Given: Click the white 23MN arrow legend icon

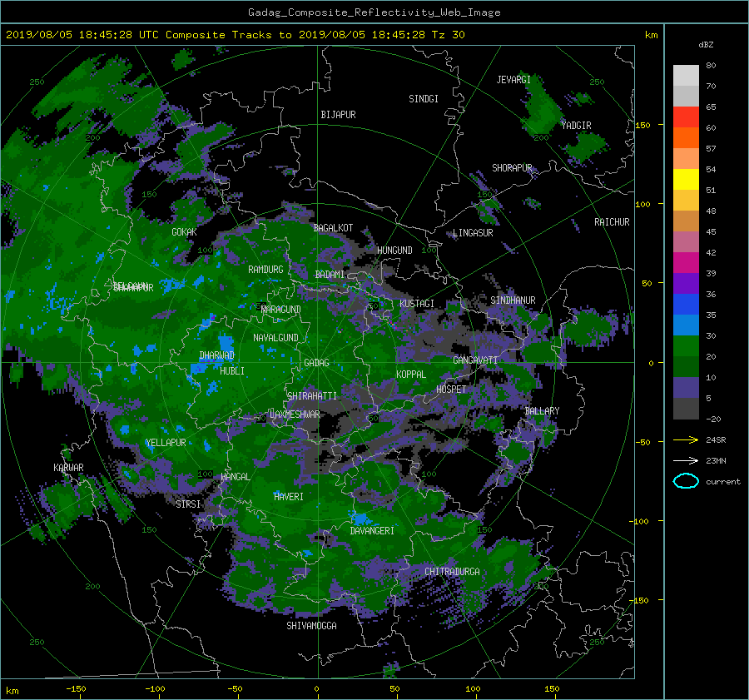Looking at the screenshot, I should [686, 460].
